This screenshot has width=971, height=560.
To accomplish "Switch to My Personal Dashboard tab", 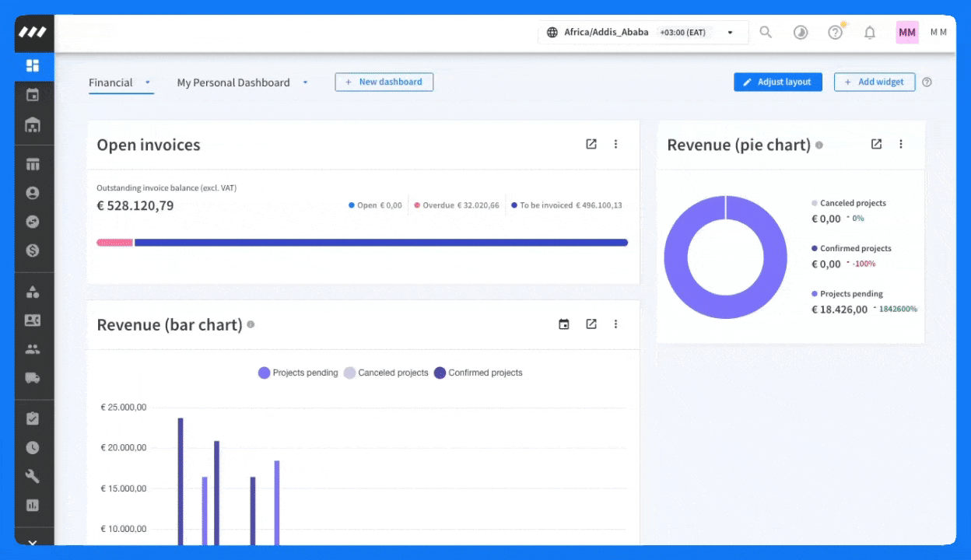I will coord(233,82).
